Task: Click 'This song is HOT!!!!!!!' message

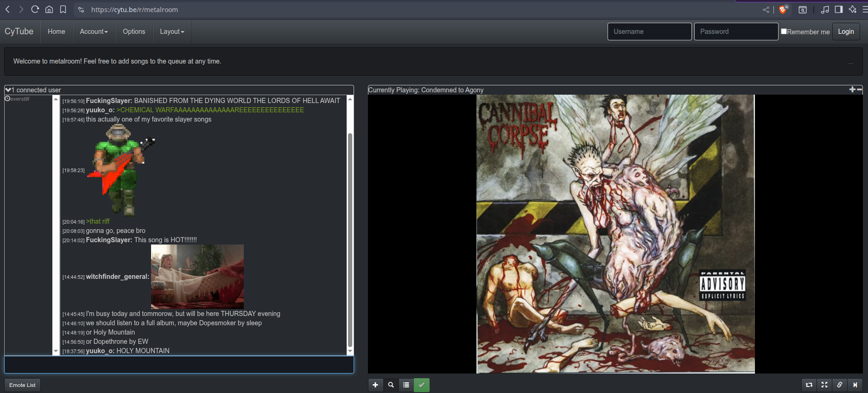Action: coord(165,240)
